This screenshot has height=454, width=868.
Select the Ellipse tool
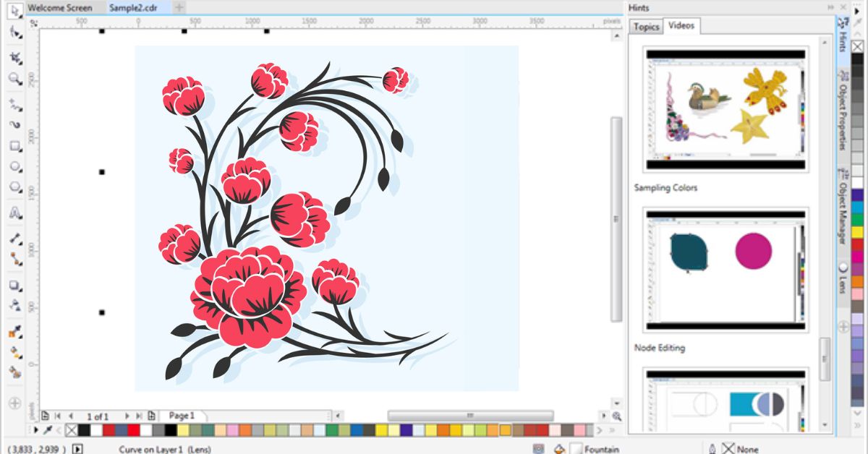pos(15,166)
